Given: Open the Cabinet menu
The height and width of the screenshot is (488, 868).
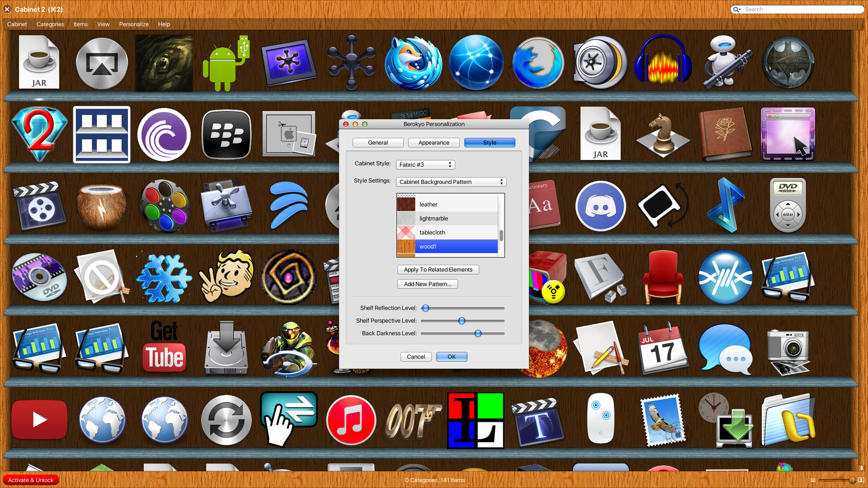Looking at the screenshot, I should point(17,24).
